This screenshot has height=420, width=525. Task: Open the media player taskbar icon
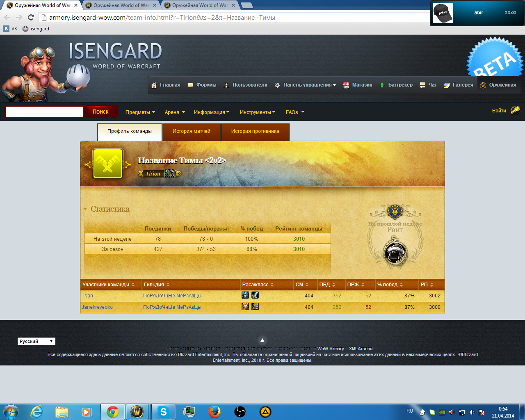[x=87, y=412]
